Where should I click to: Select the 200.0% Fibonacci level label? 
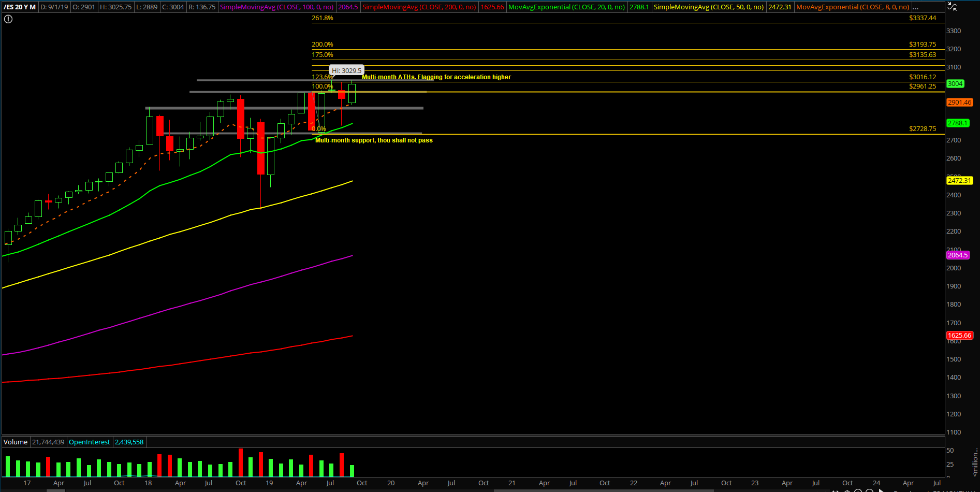[323, 45]
